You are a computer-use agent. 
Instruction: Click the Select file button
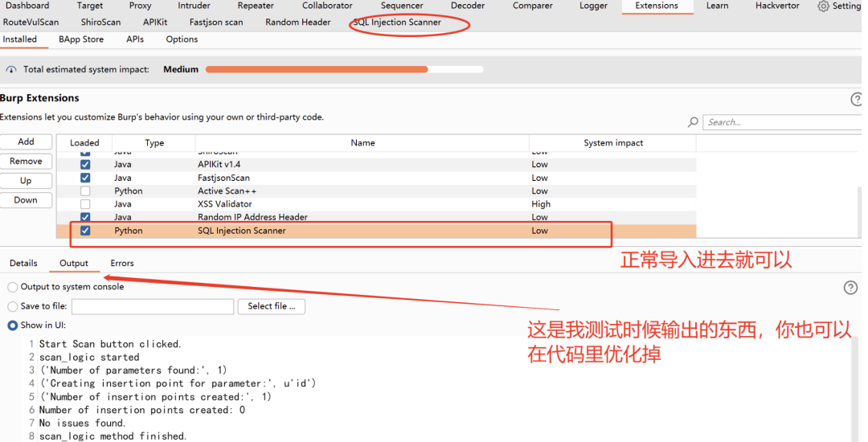pyautogui.click(x=272, y=306)
